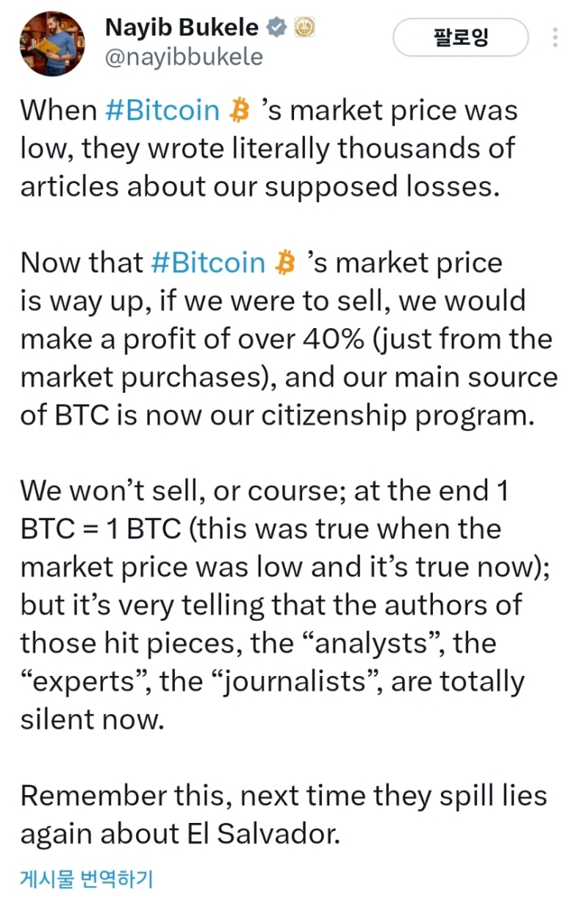Click the display name Nayib Bukele
This screenshot has width=588, height=923.
tap(182, 28)
